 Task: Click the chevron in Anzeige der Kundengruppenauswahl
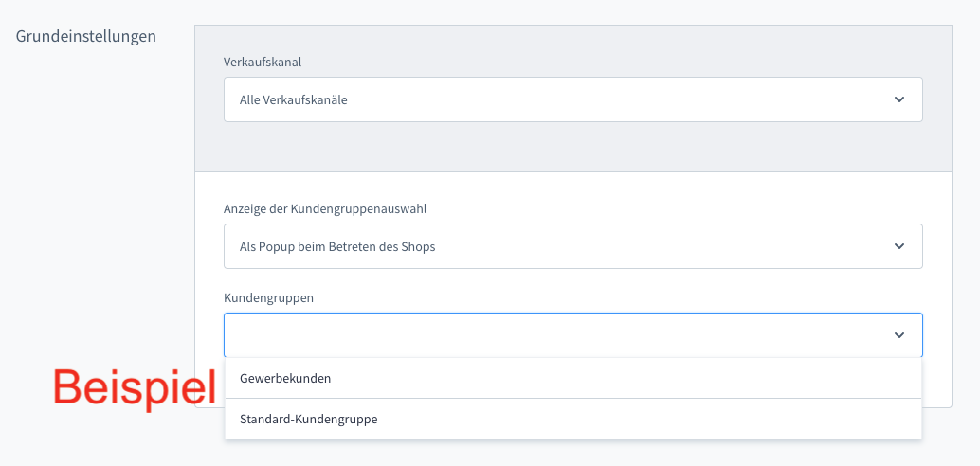pos(898,246)
